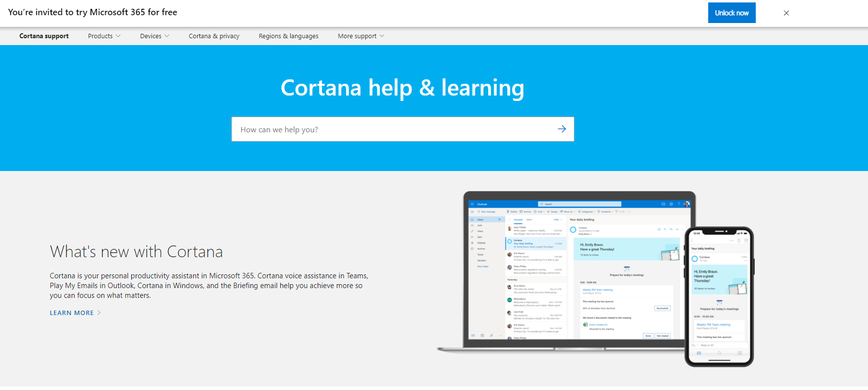Follow the LEARN MORE link
Screen dimensions: 868x390
[75, 313]
